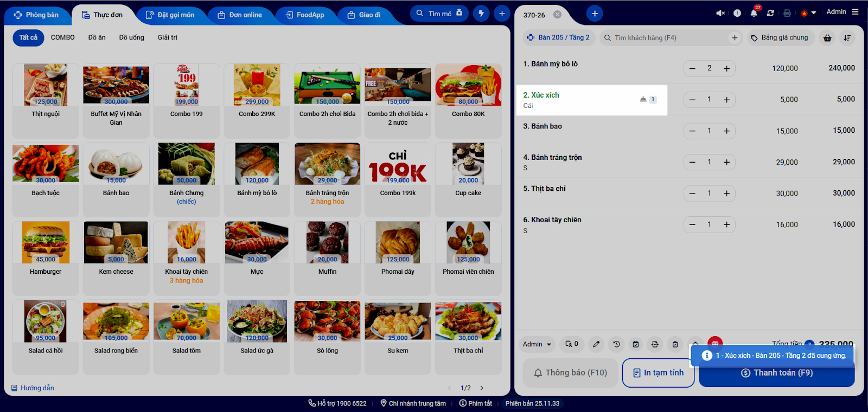Open the Admin staff dropdown at order footer
This screenshot has width=868, height=412.
pyautogui.click(x=537, y=344)
